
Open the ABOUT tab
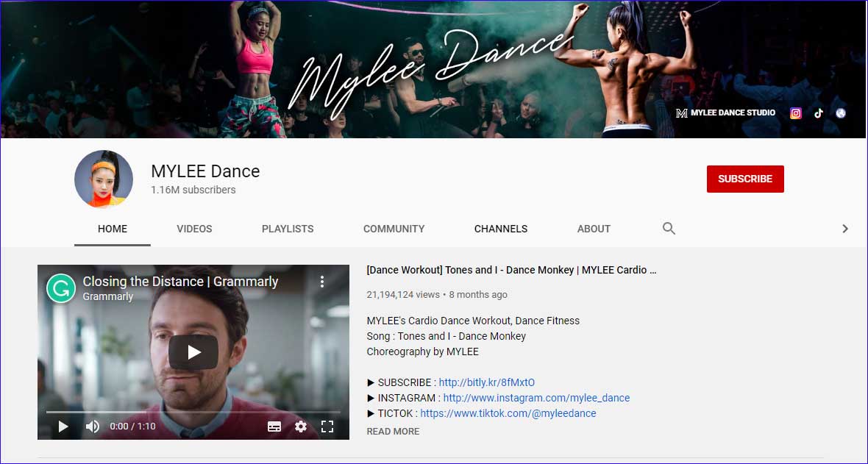click(x=594, y=229)
